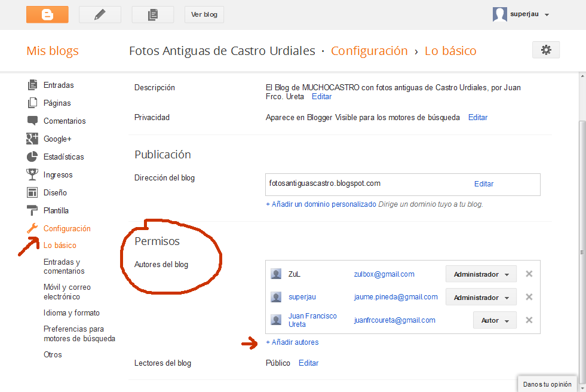Screen dimensions: 586x392
Task: Click the Ingresos trophy icon
Action: point(32,174)
